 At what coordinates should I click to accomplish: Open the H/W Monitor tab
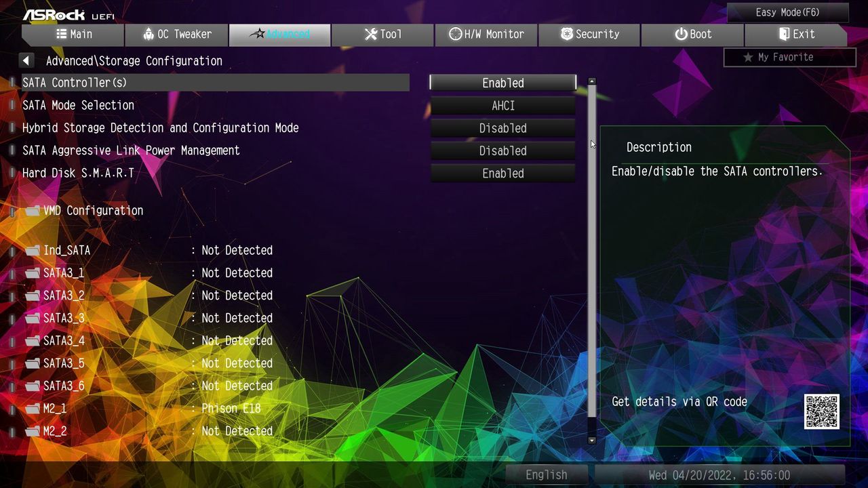pos(486,35)
